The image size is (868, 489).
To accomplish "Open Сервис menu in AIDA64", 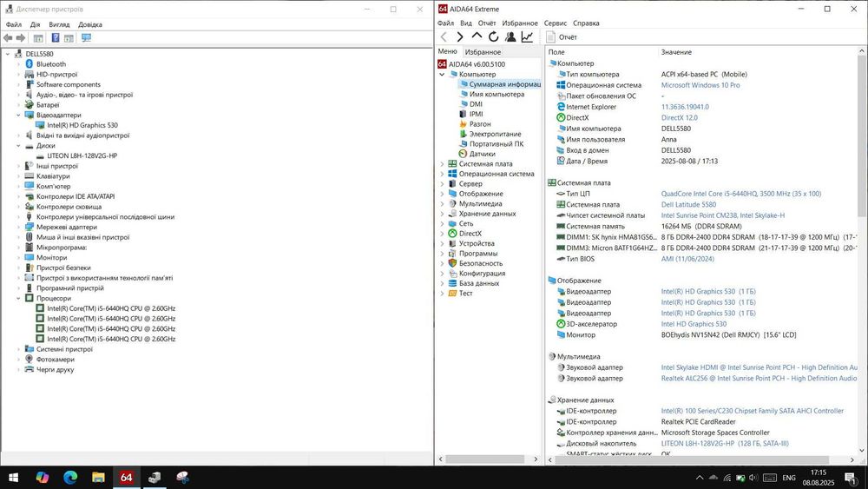I will [556, 23].
